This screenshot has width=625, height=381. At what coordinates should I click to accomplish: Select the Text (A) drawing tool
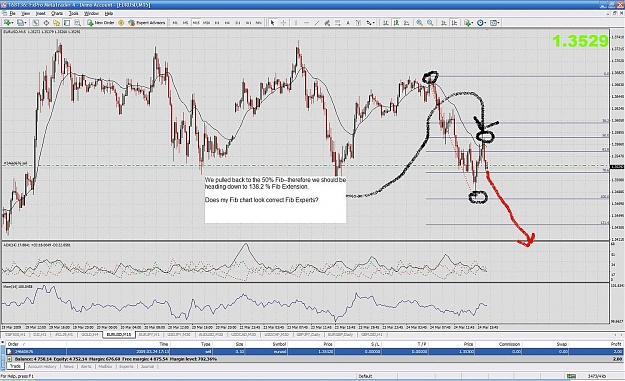pos(348,23)
